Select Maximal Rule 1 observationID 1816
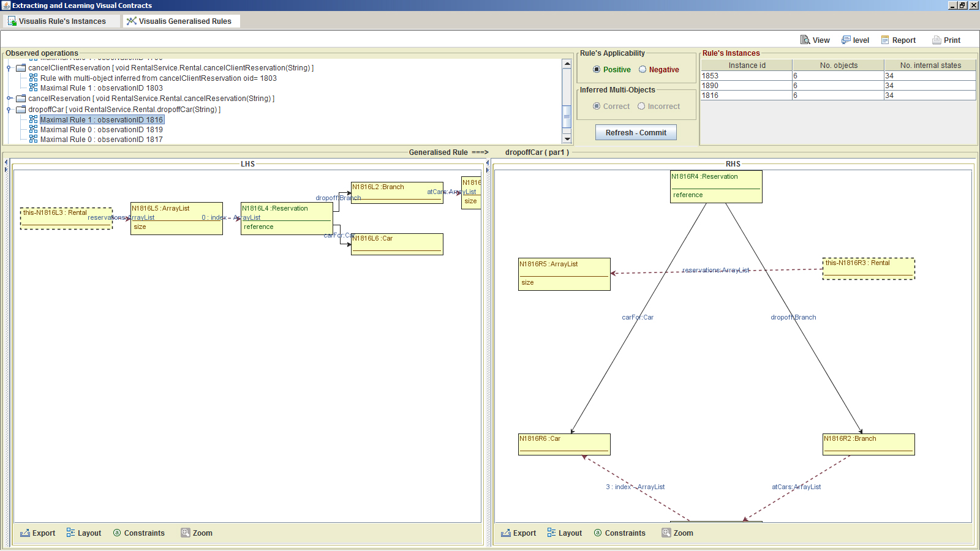980x551 pixels. pos(102,119)
